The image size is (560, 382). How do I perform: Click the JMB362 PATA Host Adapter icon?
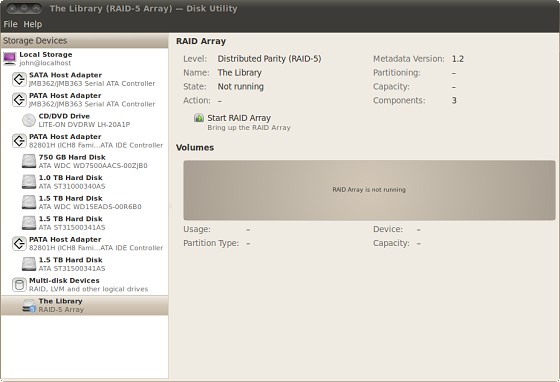point(19,100)
